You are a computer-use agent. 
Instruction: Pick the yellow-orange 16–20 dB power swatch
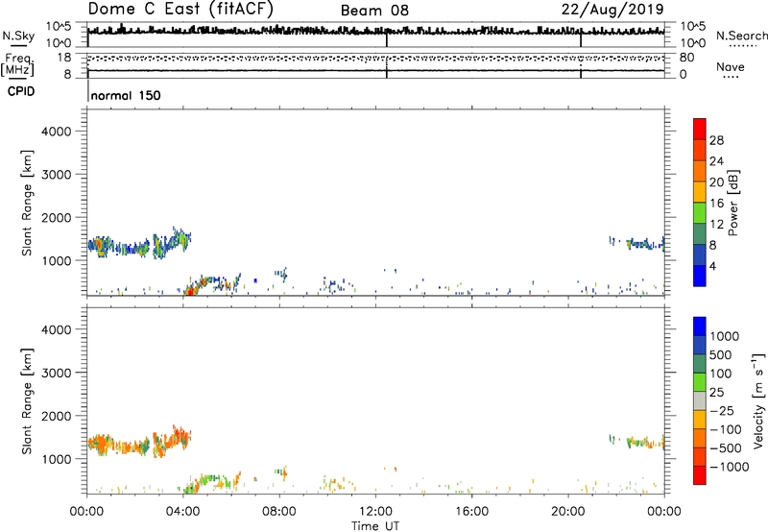[x=700, y=192]
